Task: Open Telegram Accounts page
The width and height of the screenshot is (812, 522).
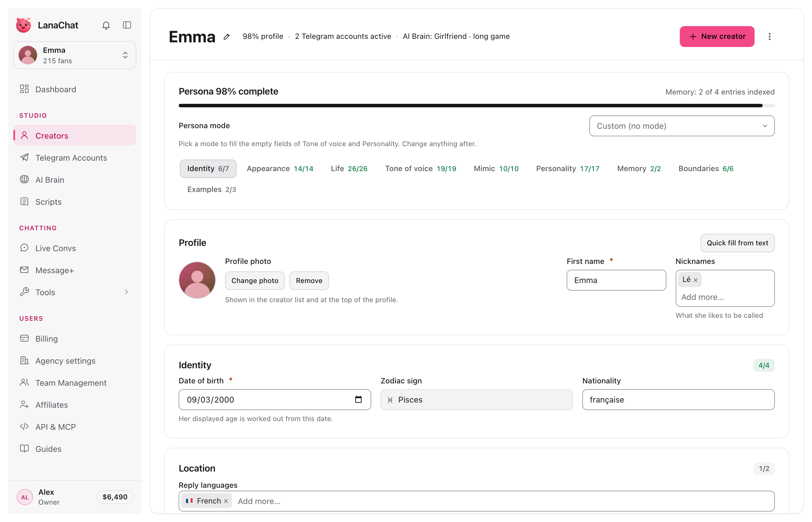Action: (x=75, y=158)
